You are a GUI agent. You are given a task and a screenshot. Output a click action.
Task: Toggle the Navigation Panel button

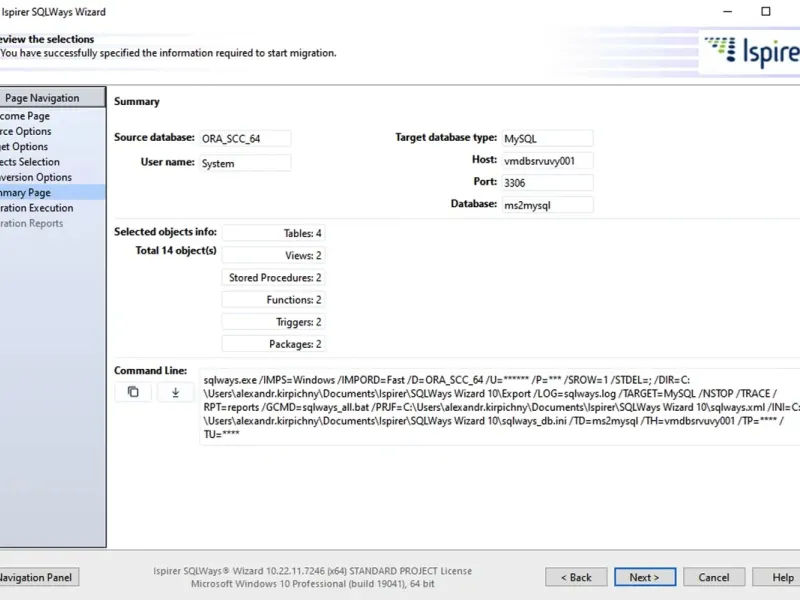39,577
